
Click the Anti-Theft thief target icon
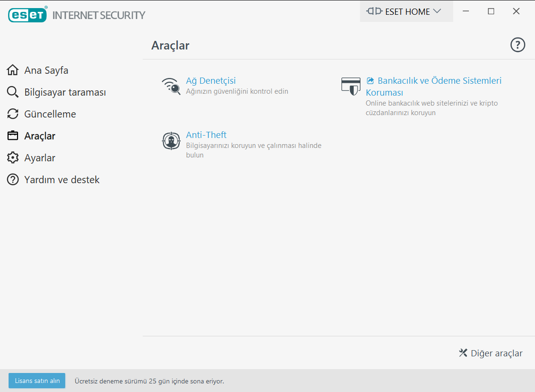(171, 141)
